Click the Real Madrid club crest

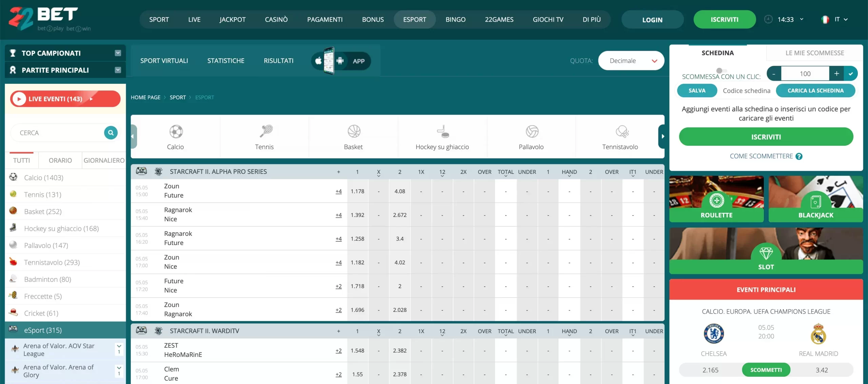point(818,334)
